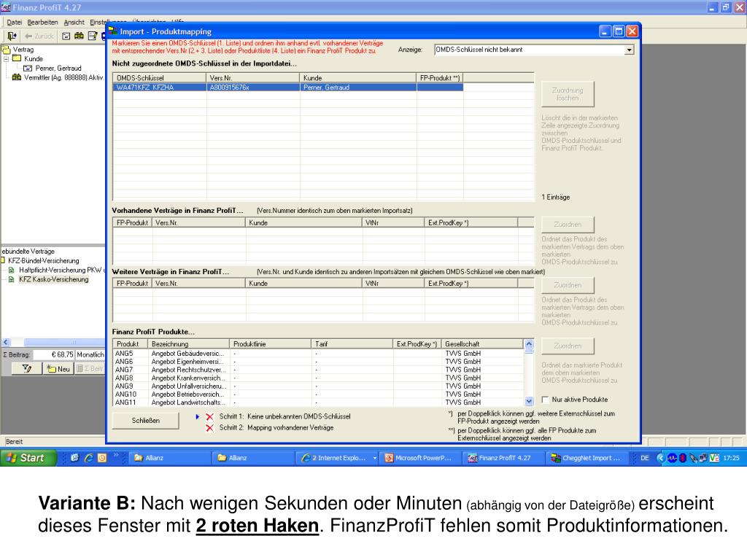Click the edit form toolbar icon
Screen dimensions: 747x560
point(93,36)
